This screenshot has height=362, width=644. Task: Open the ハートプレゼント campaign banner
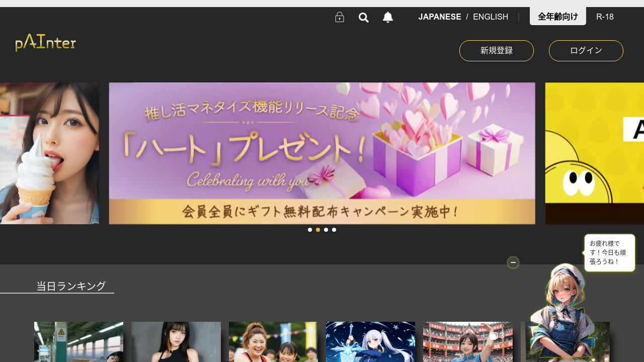coord(322,153)
